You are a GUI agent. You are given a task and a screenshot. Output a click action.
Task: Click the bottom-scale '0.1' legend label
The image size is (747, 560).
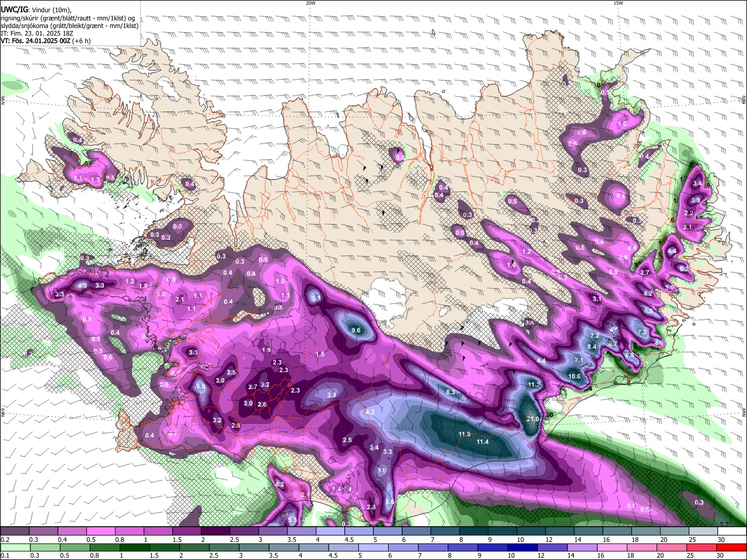tap(5, 556)
